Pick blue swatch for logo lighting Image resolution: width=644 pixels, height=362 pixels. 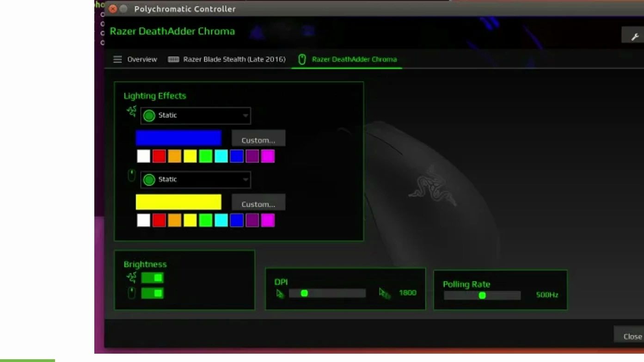tap(237, 156)
